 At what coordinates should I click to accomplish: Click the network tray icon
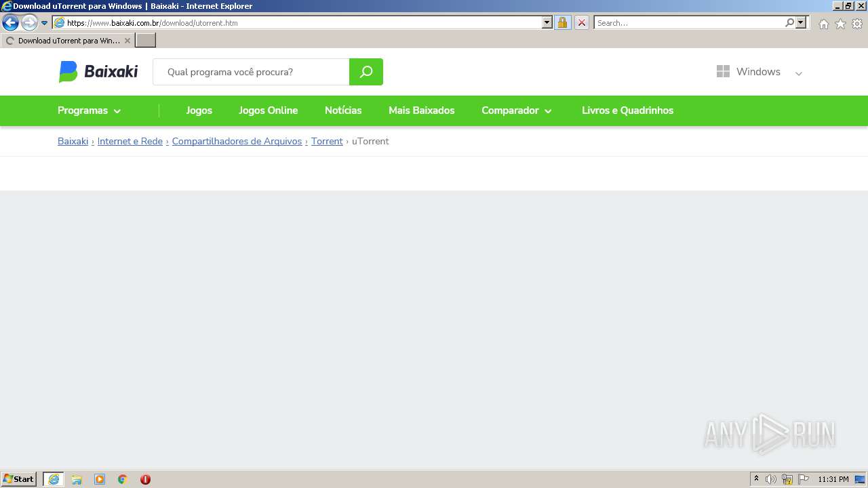point(787,479)
